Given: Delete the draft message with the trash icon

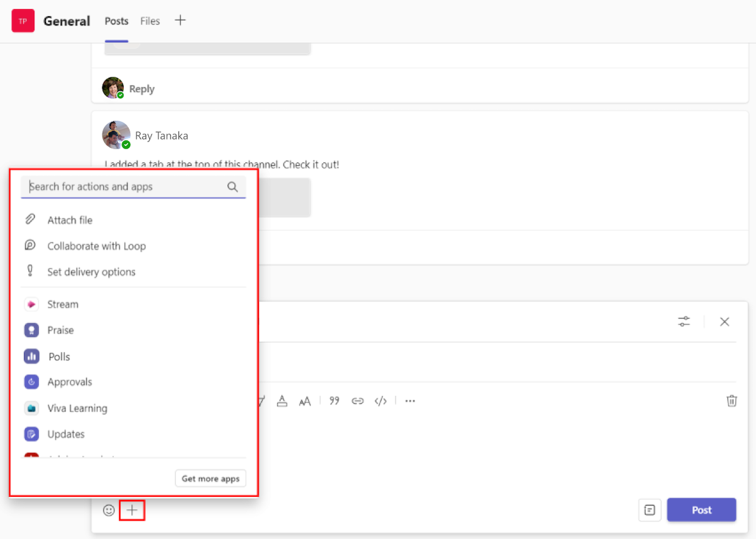Looking at the screenshot, I should click(x=731, y=400).
